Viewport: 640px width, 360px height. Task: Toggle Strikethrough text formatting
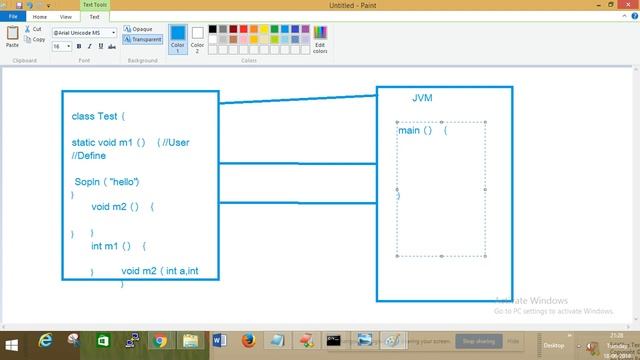tap(112, 47)
